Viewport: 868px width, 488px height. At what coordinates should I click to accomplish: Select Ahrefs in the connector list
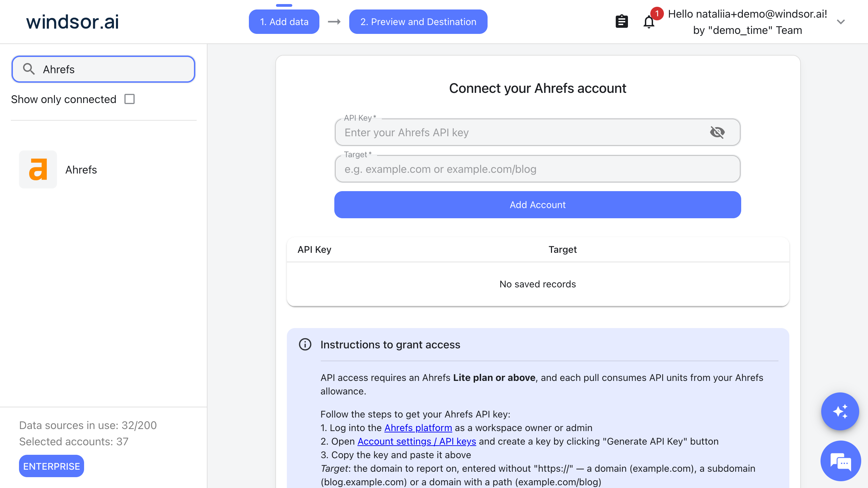coord(103,169)
